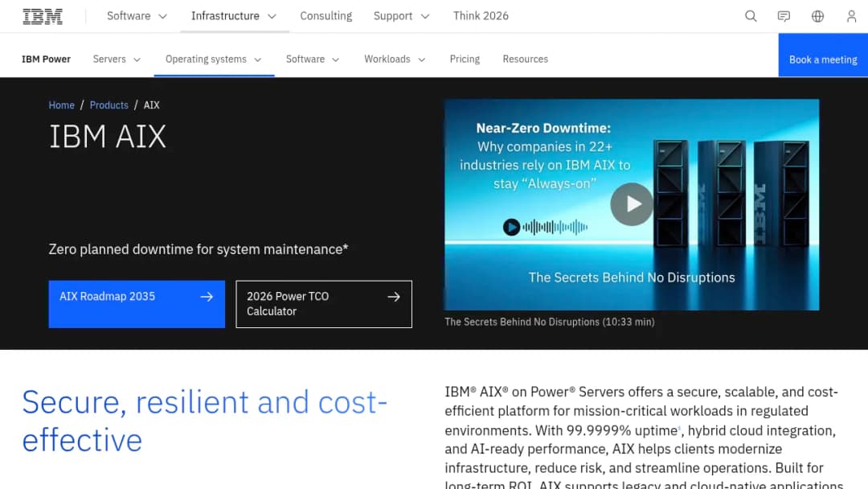The width and height of the screenshot is (868, 489).
Task: Go to Products breadcrumb link
Action: (x=109, y=105)
